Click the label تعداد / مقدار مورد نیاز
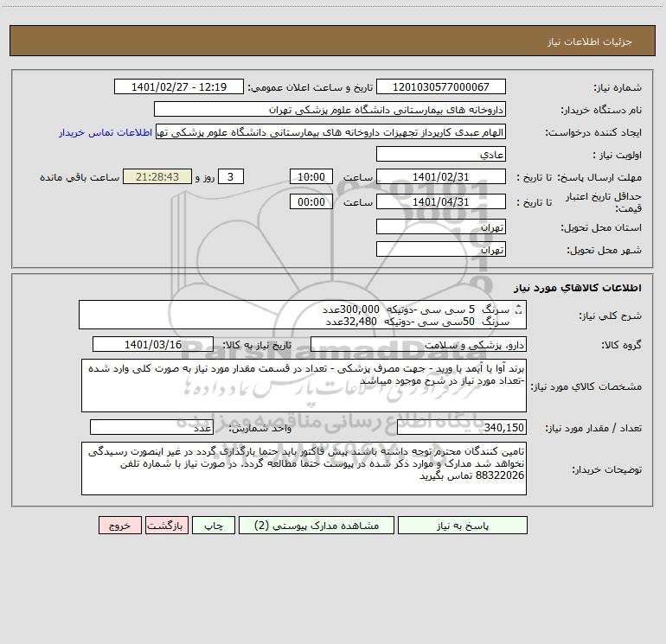 click(x=593, y=428)
